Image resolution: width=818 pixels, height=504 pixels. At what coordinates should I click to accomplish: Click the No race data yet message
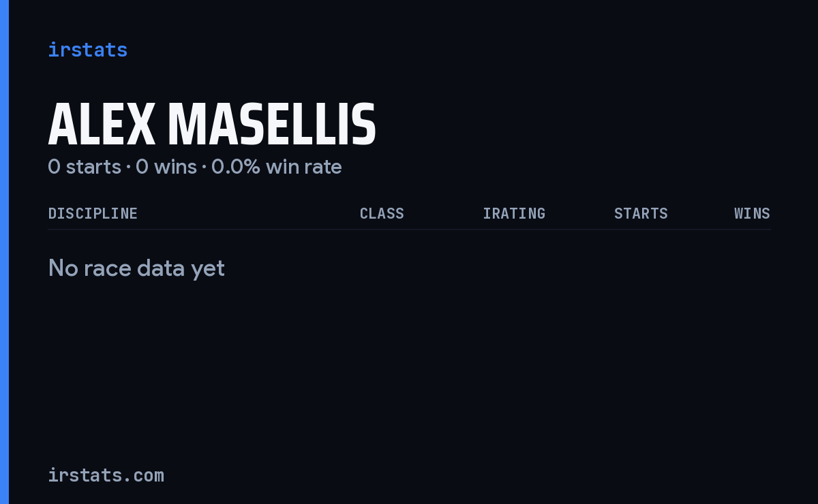[x=136, y=268]
